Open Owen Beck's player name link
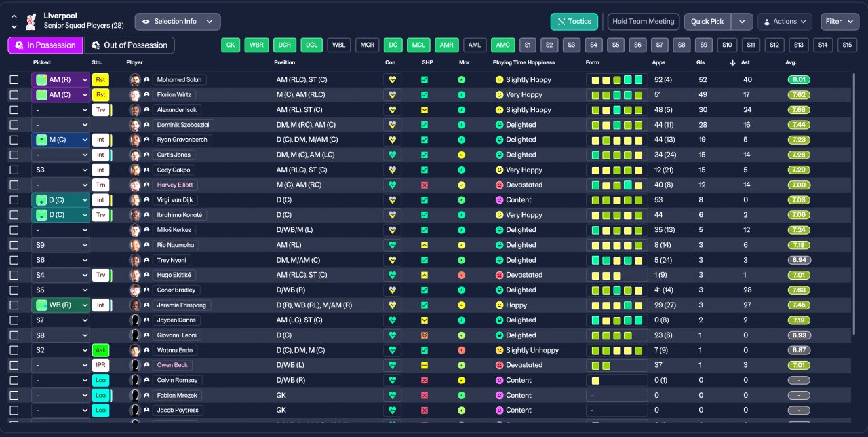868x437 pixels. coord(172,365)
